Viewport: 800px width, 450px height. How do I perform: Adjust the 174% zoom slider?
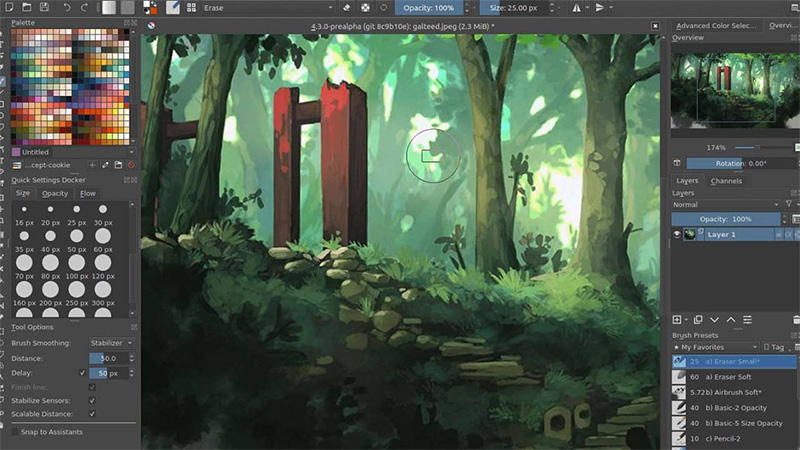764,147
